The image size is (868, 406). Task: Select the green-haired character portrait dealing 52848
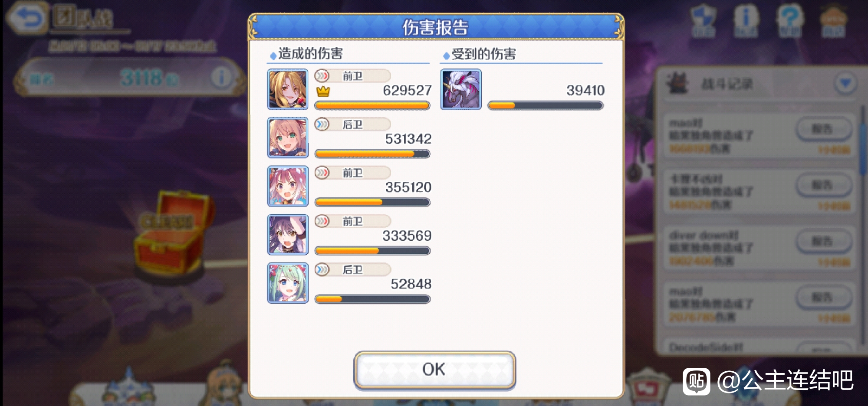[287, 283]
